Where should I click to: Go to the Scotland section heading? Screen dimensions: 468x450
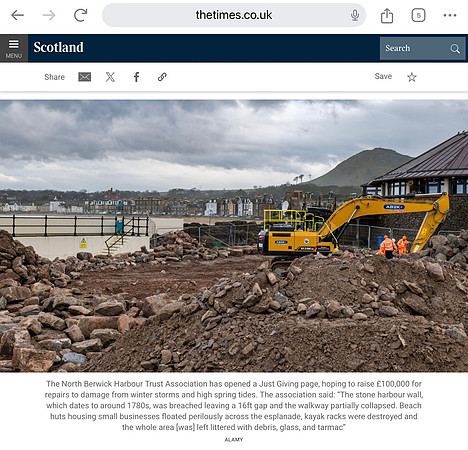(58, 47)
